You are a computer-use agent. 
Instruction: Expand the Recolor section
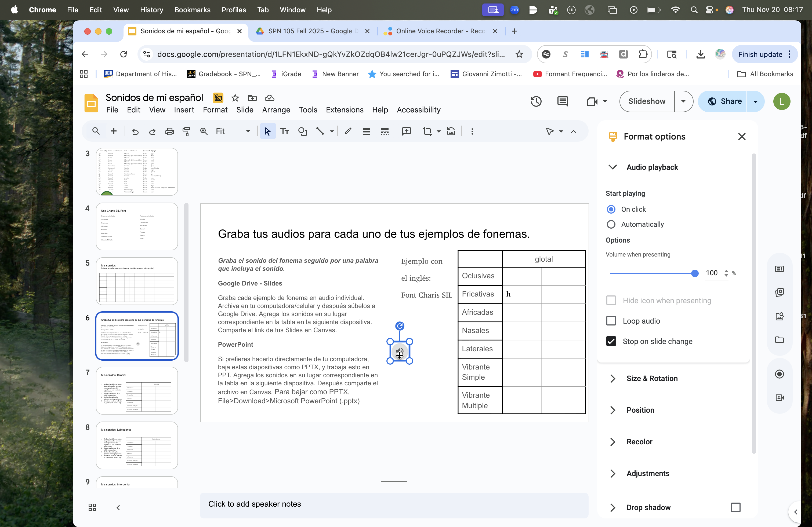[x=613, y=442]
